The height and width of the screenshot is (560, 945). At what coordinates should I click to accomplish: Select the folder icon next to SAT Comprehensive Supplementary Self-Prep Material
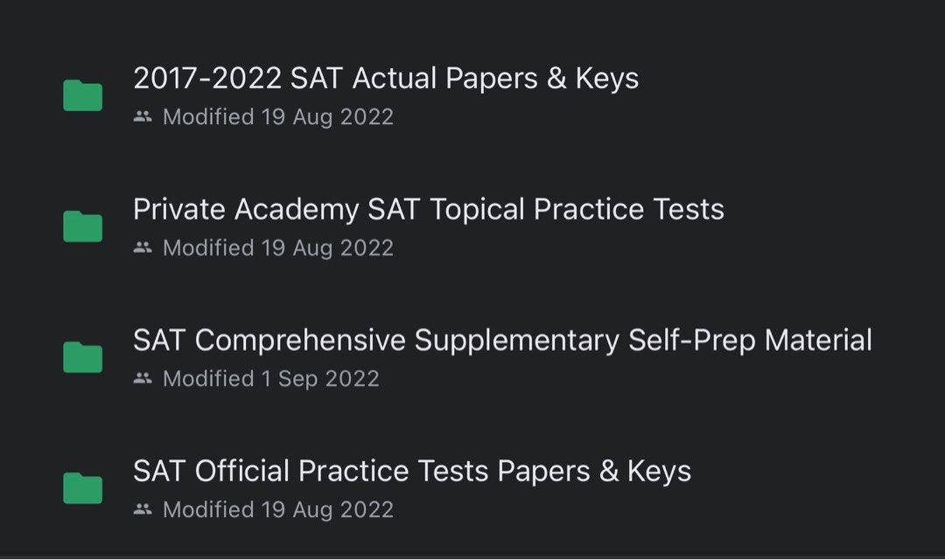81,357
